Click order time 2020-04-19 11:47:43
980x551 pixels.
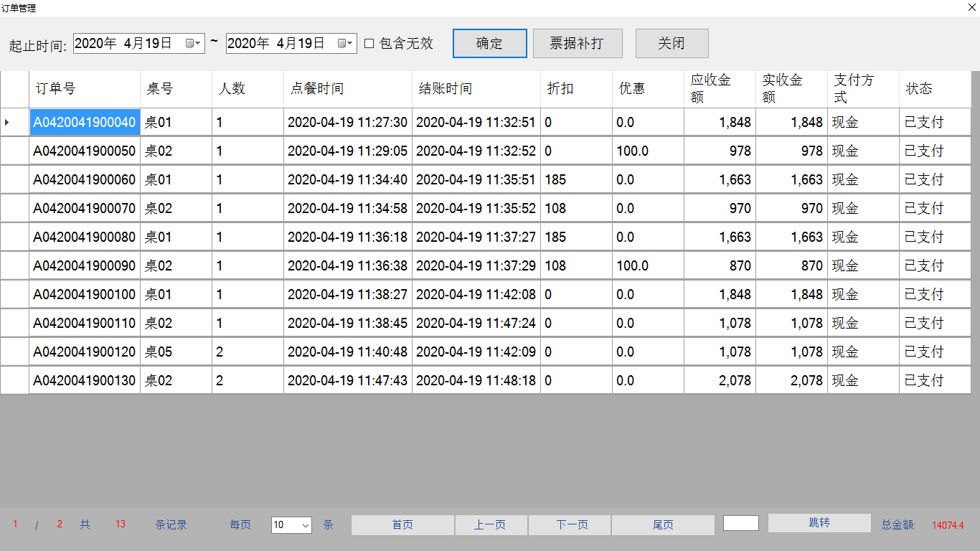click(348, 381)
